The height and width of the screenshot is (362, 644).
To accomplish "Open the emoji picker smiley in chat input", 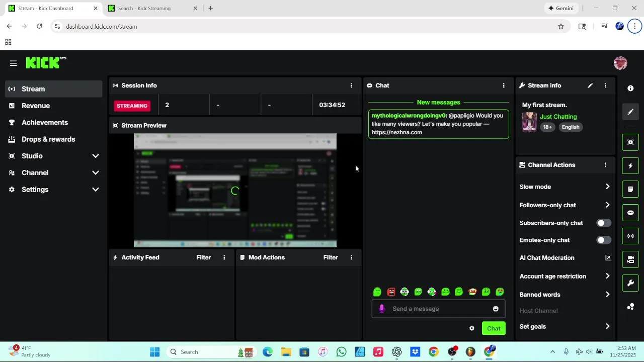I will tap(496, 309).
